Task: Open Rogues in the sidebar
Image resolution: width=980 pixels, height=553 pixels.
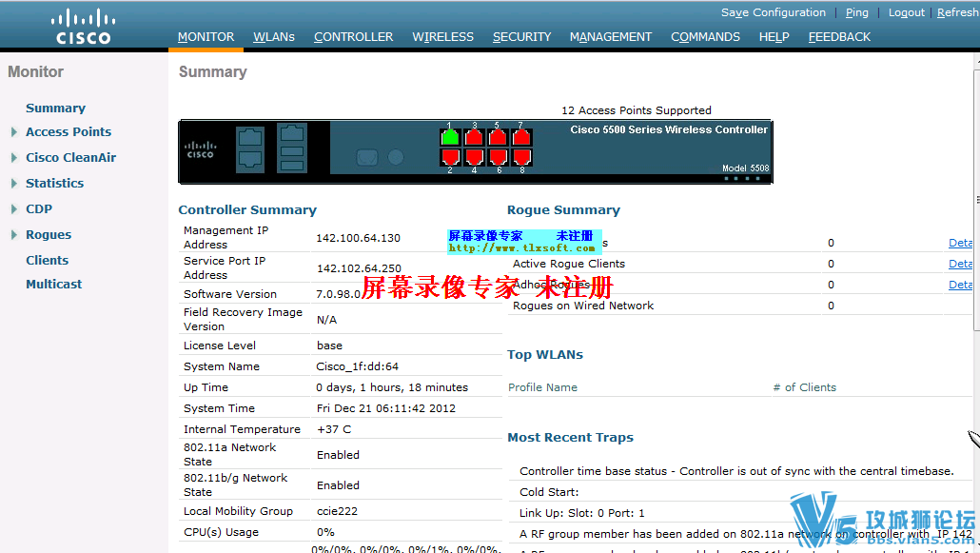Action: click(x=49, y=234)
